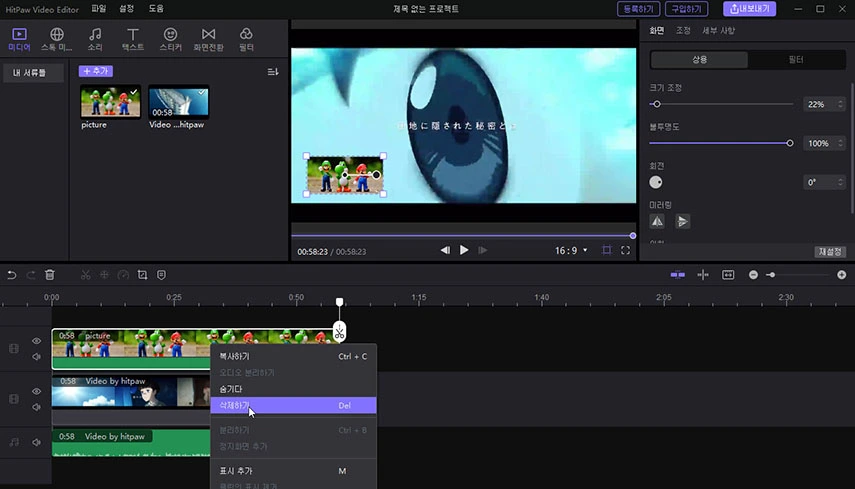
Task: Click the 크기 조정 size slider handle
Action: tap(657, 104)
